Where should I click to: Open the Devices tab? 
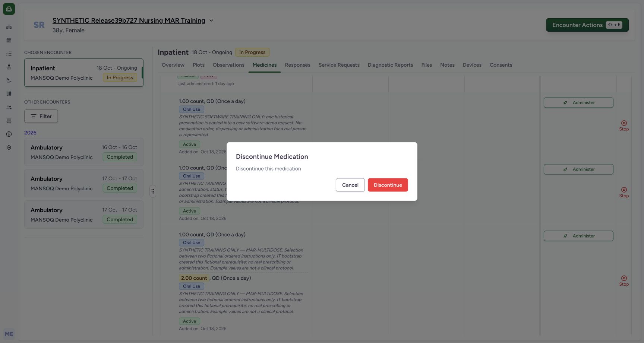coord(472,65)
